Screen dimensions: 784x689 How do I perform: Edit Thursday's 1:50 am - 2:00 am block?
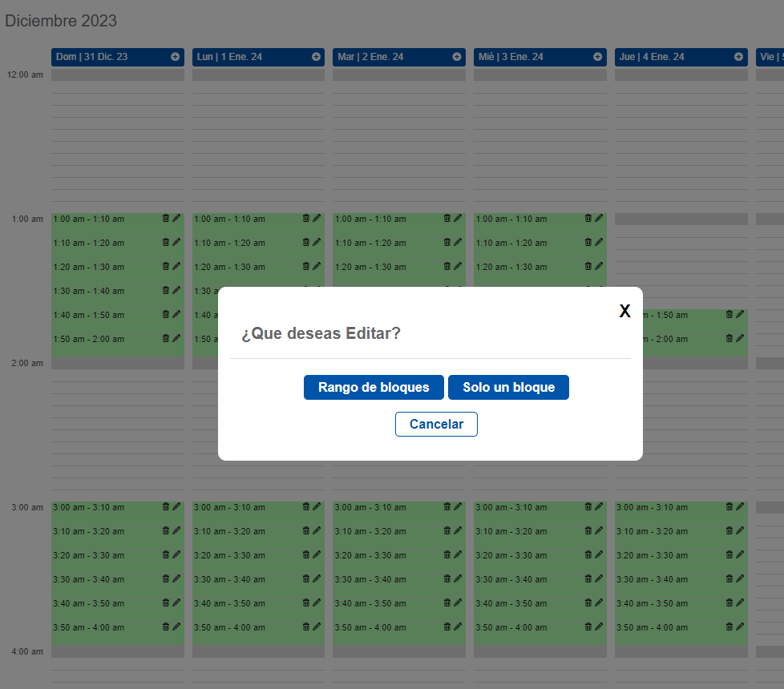(x=738, y=338)
